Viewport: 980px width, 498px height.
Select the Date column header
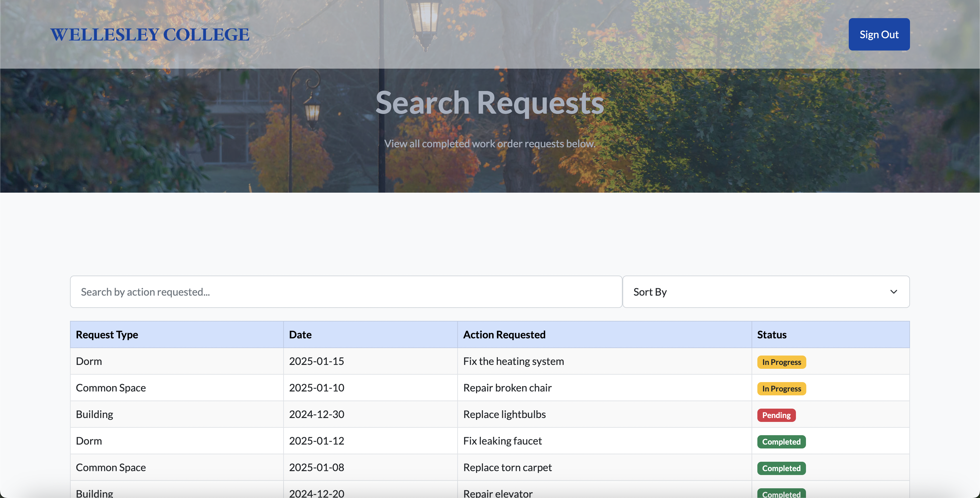click(370, 334)
